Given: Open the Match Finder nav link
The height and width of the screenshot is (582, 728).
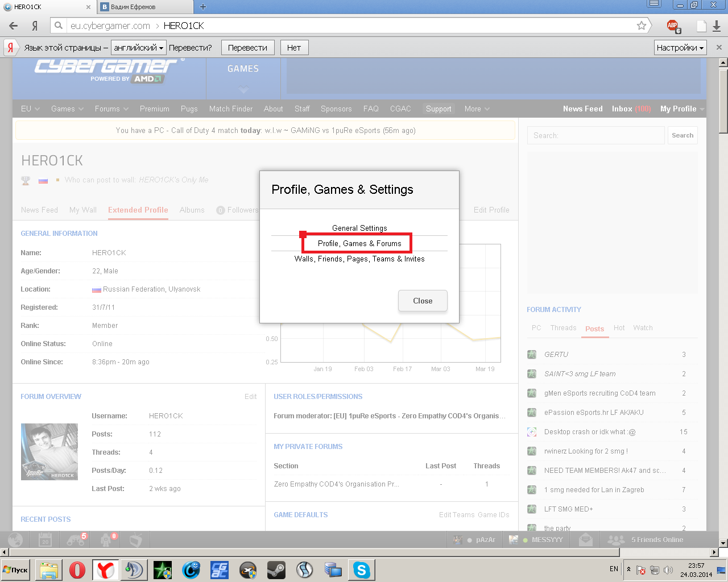Looking at the screenshot, I should pos(231,109).
